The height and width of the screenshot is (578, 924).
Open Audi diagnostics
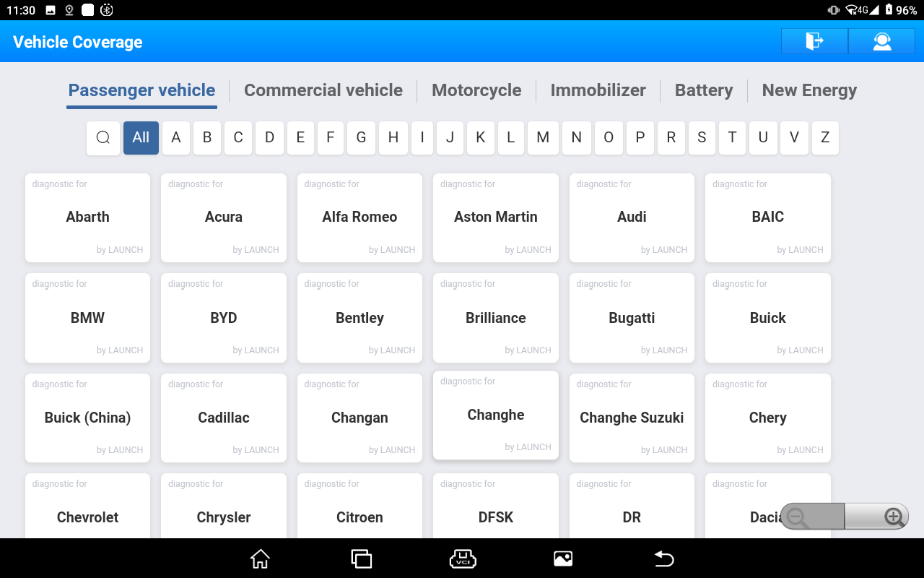[632, 217]
